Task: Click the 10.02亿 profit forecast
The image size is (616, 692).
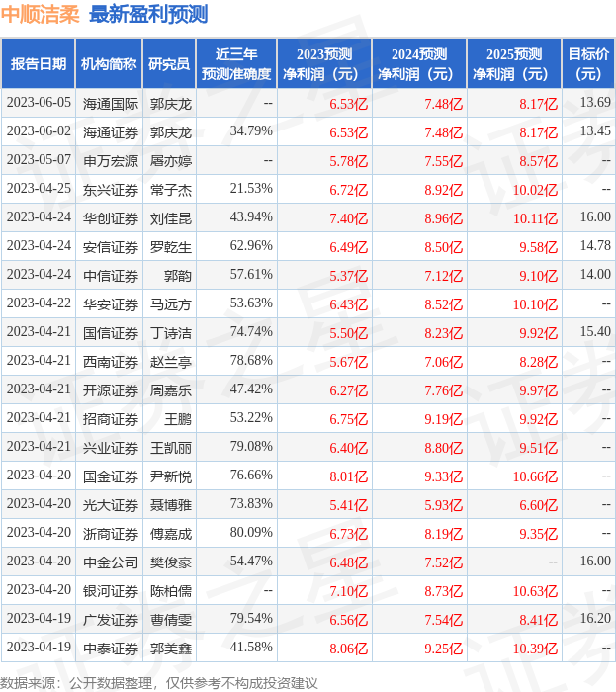Action: coord(535,190)
